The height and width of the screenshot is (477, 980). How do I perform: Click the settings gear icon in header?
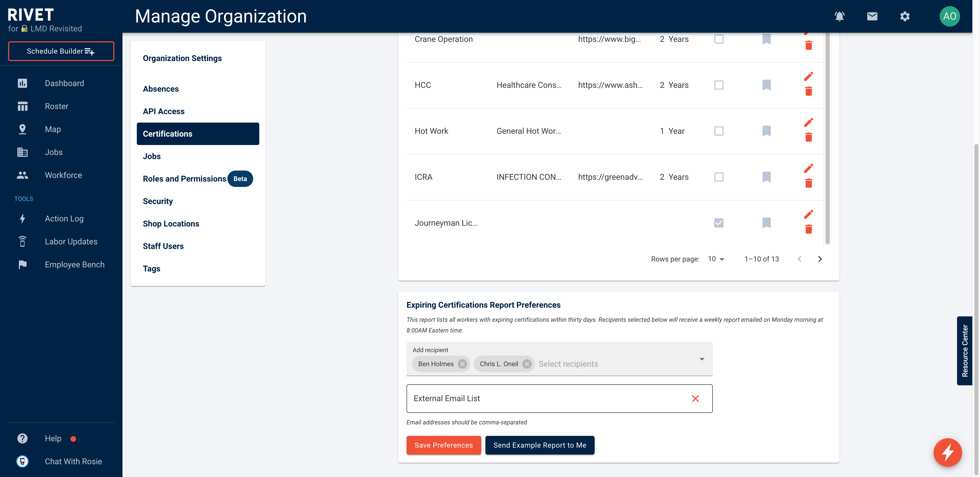[905, 16]
